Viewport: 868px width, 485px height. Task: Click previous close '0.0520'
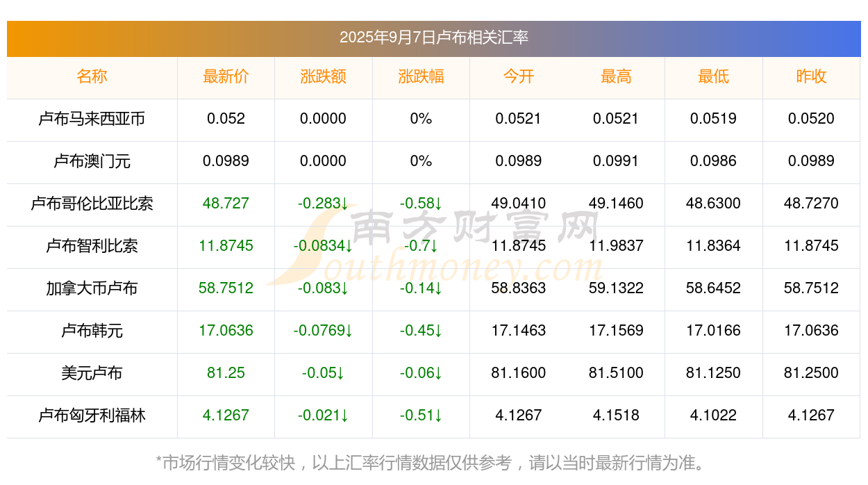[811, 119]
